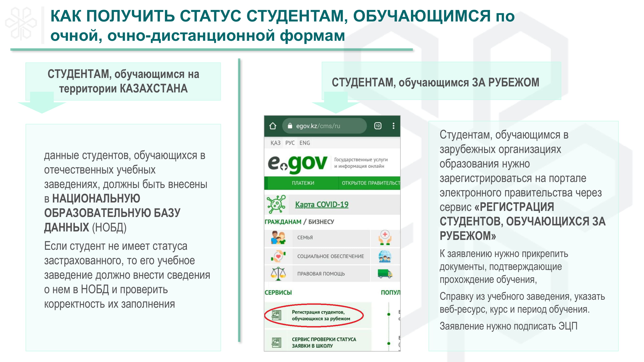Select the ГРАЖДАНАМ section
The height and width of the screenshot is (362, 644).
[283, 222]
